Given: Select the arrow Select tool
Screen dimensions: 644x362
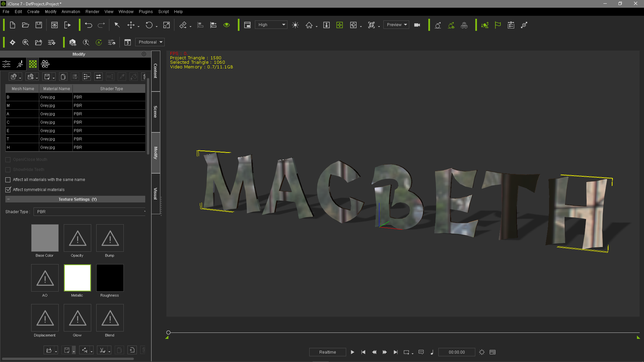Looking at the screenshot, I should (x=117, y=25).
